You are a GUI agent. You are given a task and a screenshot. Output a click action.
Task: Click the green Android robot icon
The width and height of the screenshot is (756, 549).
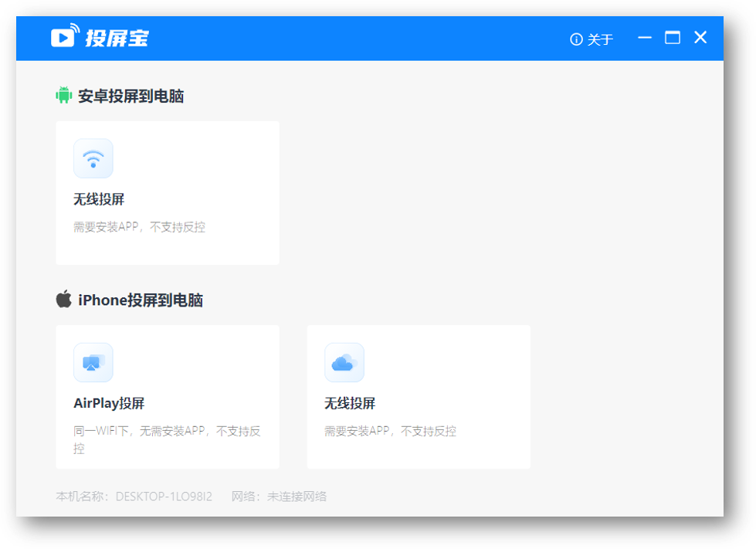tap(63, 95)
